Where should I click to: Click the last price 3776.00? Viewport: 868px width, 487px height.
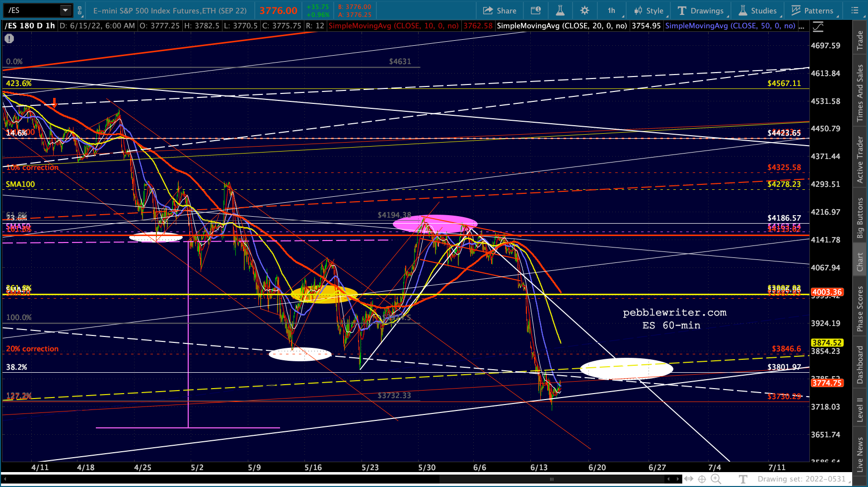278,10
